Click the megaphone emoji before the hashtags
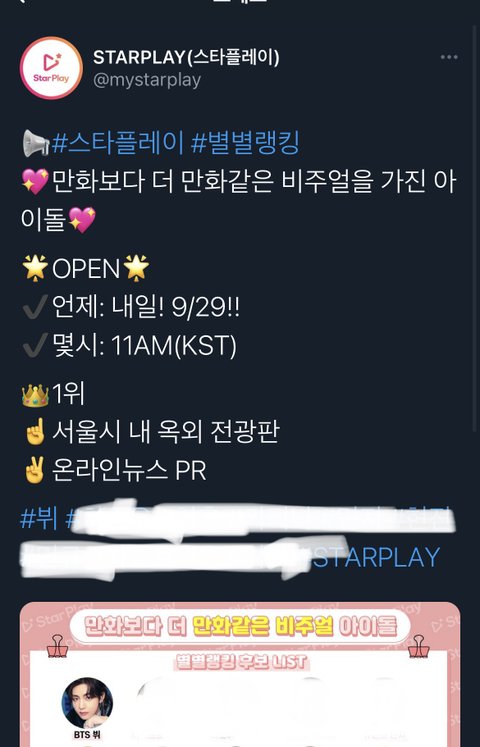The width and height of the screenshot is (480, 747). 36,144
